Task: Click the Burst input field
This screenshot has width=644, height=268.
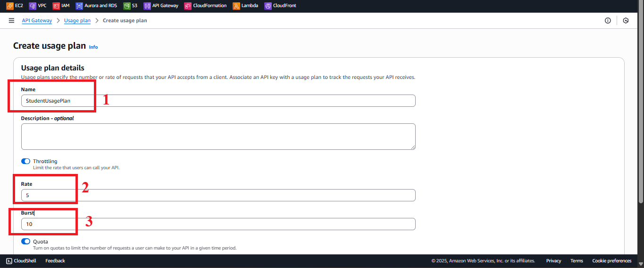Action: 218,224
